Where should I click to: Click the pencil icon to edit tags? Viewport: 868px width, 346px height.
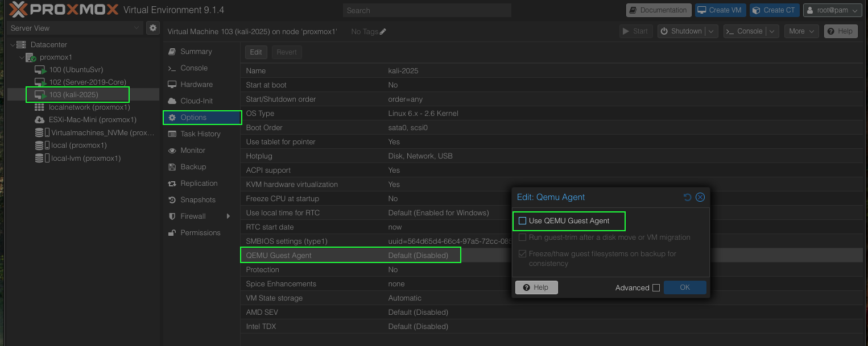point(383,32)
